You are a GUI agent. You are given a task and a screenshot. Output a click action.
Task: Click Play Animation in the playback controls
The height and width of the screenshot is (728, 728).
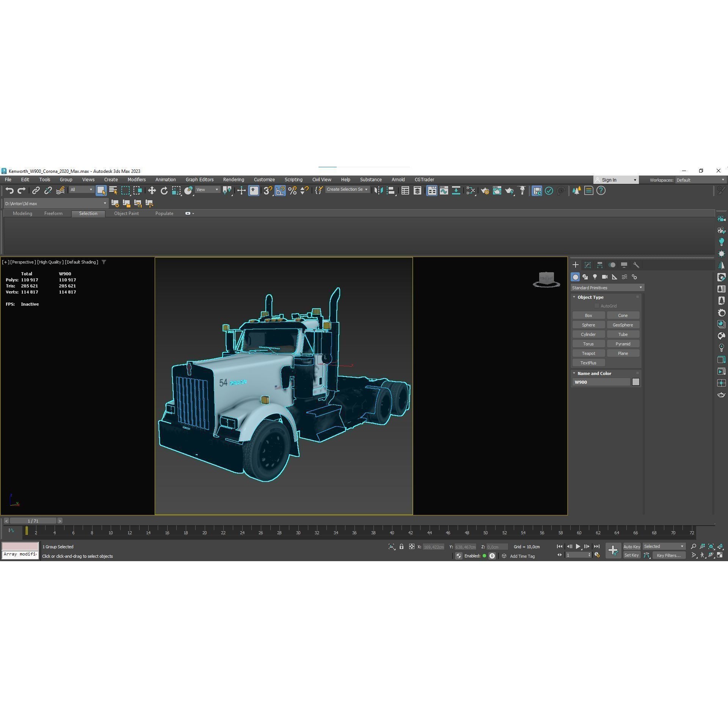pos(577,546)
